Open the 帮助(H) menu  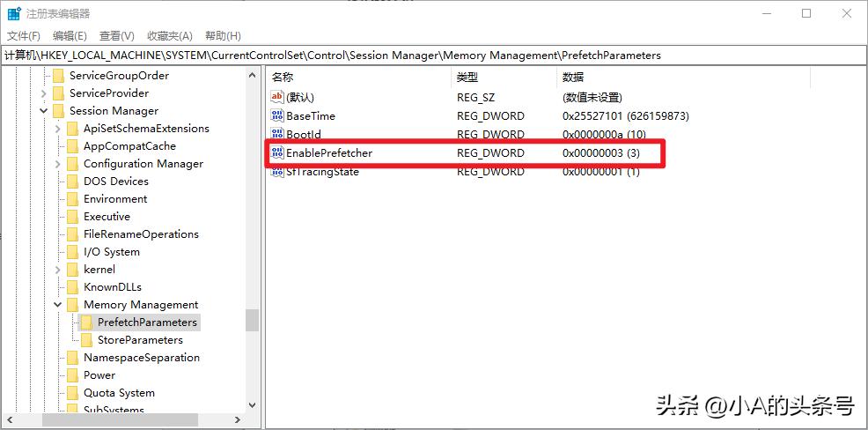pos(223,36)
